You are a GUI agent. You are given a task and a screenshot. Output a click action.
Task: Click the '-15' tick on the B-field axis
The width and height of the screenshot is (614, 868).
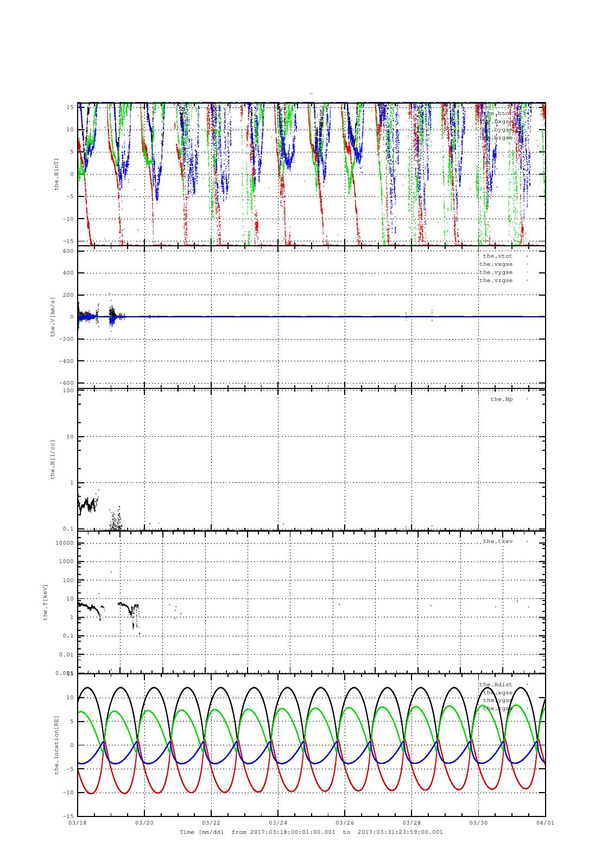(68, 241)
